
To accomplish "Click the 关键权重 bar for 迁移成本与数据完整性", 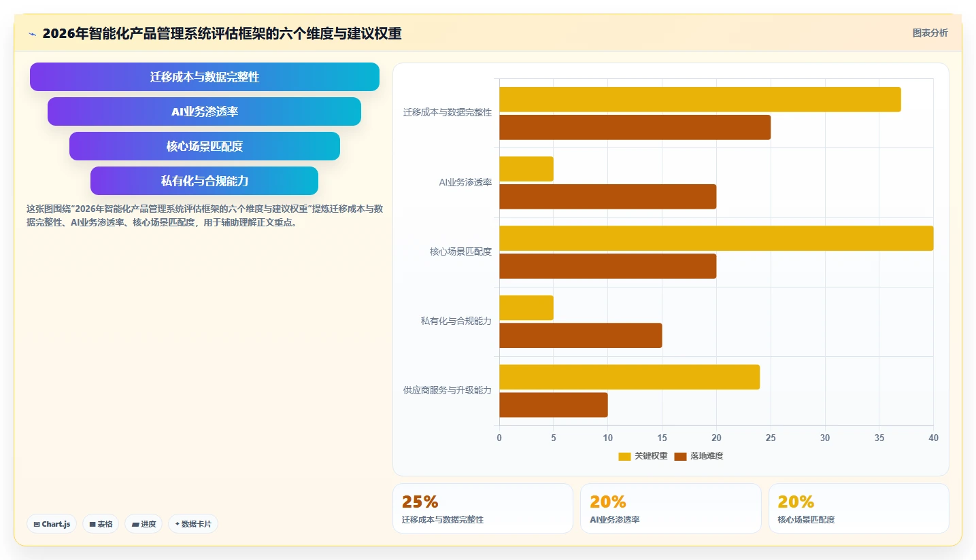I will [700, 99].
